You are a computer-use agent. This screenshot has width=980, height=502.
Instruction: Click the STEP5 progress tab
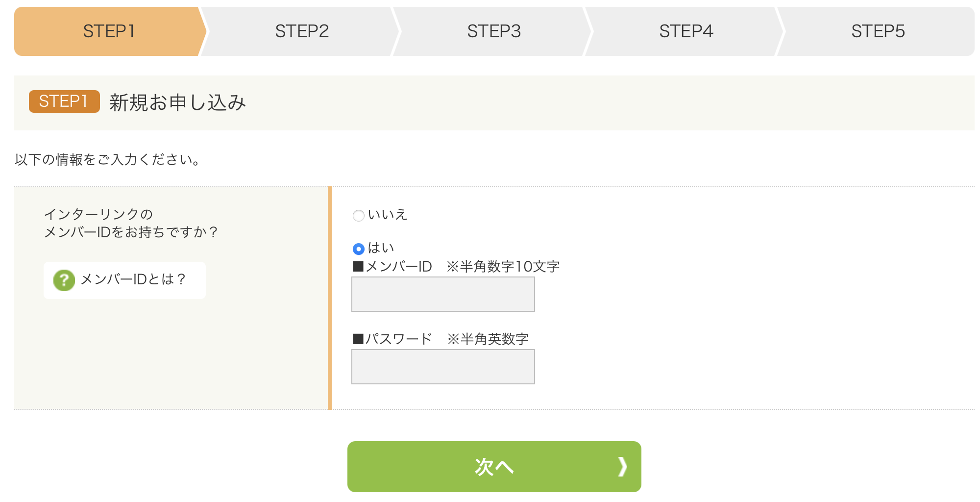[878, 31]
